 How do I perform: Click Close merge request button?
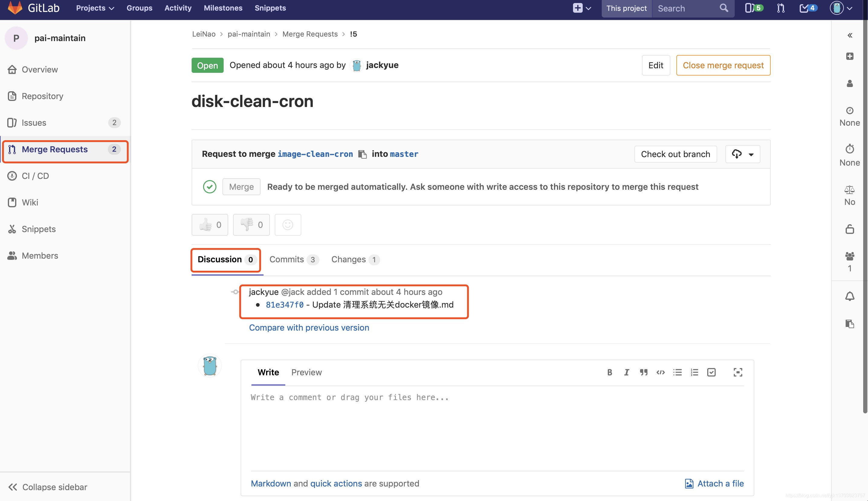click(723, 65)
